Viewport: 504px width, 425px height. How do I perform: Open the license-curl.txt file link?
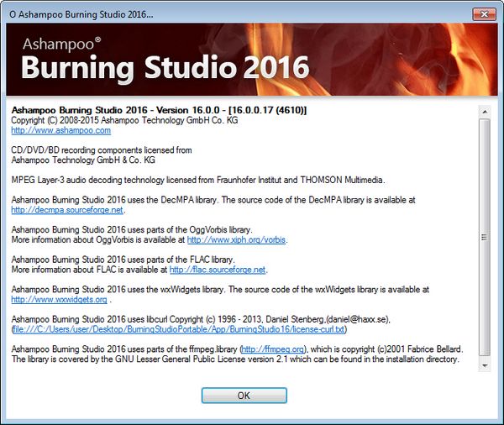point(179,329)
